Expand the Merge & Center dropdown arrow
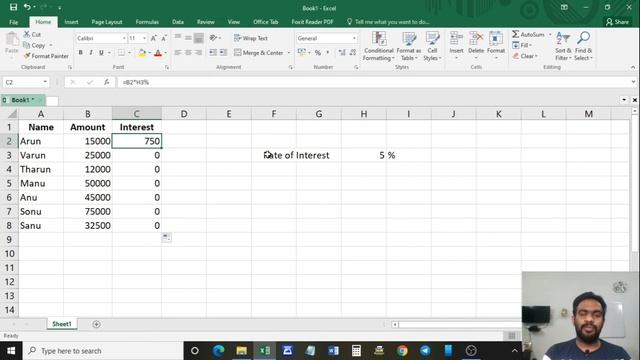The height and width of the screenshot is (360, 640). click(289, 53)
